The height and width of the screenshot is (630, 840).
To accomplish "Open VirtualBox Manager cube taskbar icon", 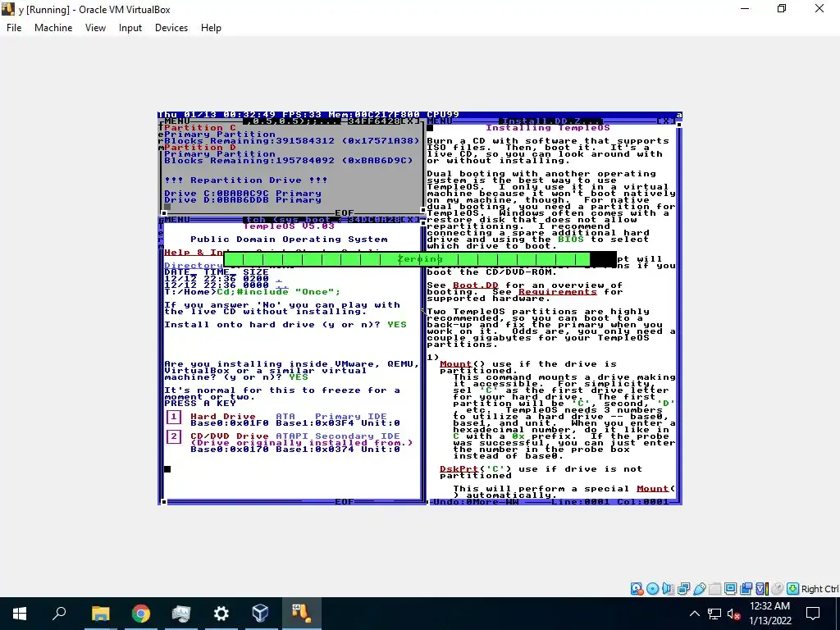I will click(x=261, y=614).
